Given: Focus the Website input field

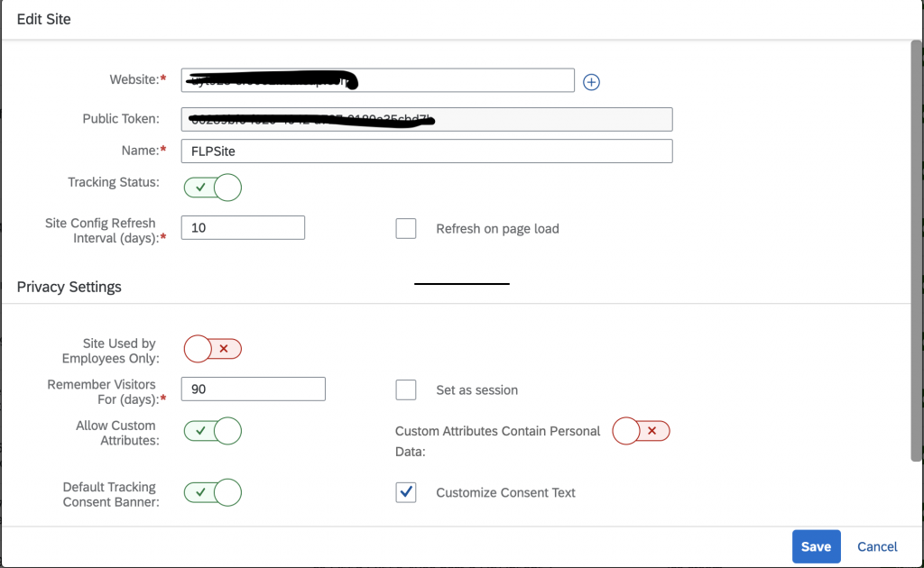Looking at the screenshot, I should pyautogui.click(x=378, y=80).
